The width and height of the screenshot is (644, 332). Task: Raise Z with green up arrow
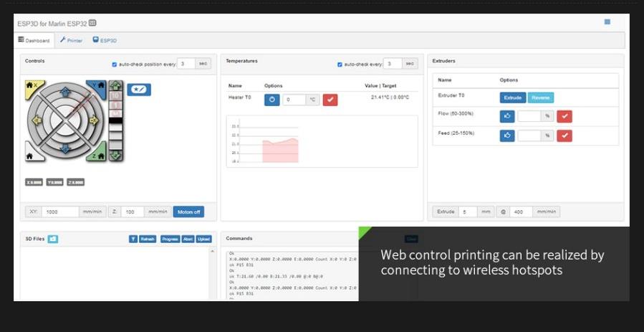pos(116,85)
